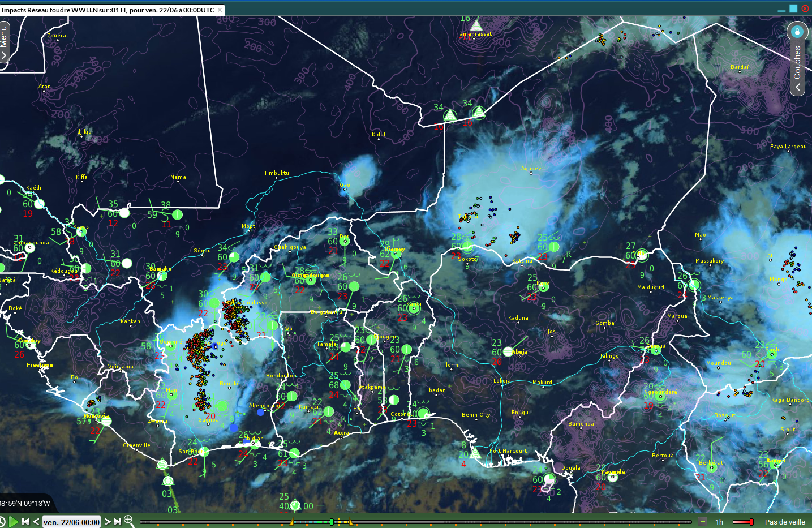Close the Impacts Réseau foudre WWLLN tab
The height and width of the screenshot is (528, 812).
(220, 10)
